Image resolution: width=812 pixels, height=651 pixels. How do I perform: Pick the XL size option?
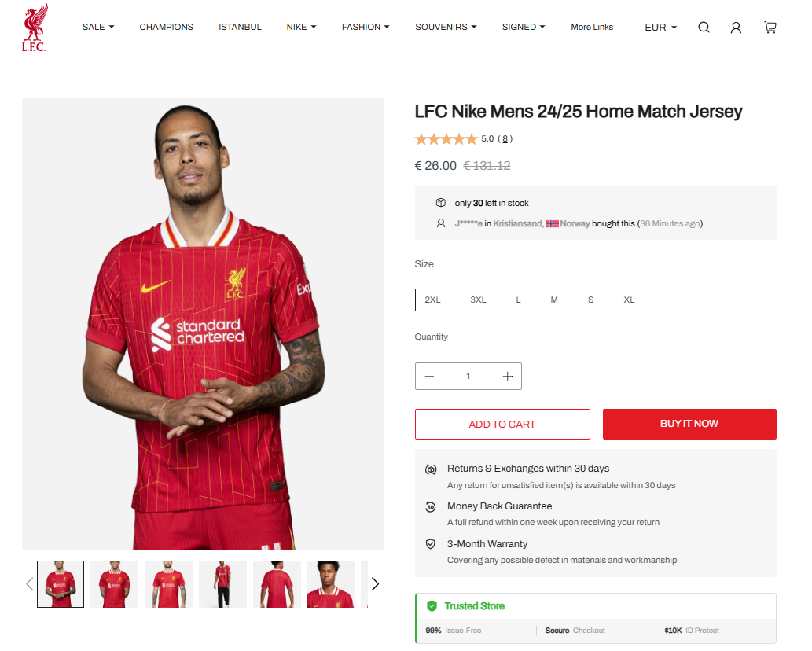click(x=629, y=300)
